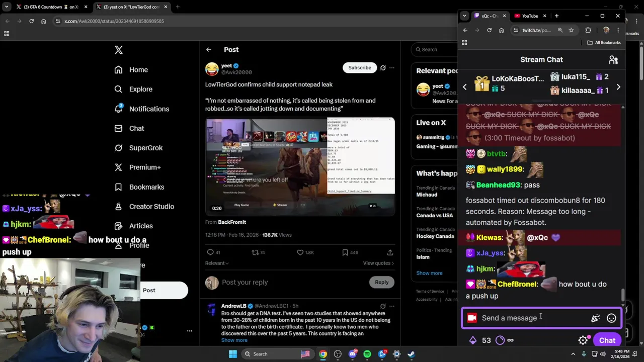Click the share icon on the post
This screenshot has height=362, width=644.
click(x=390, y=252)
